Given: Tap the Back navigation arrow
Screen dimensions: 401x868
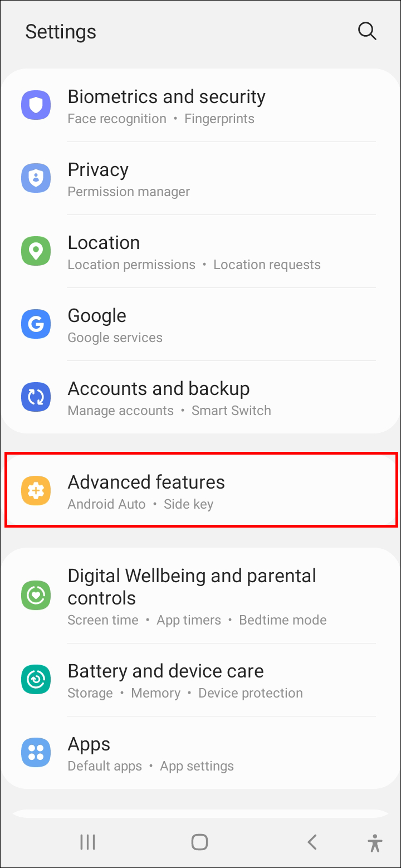Looking at the screenshot, I should (x=312, y=842).
